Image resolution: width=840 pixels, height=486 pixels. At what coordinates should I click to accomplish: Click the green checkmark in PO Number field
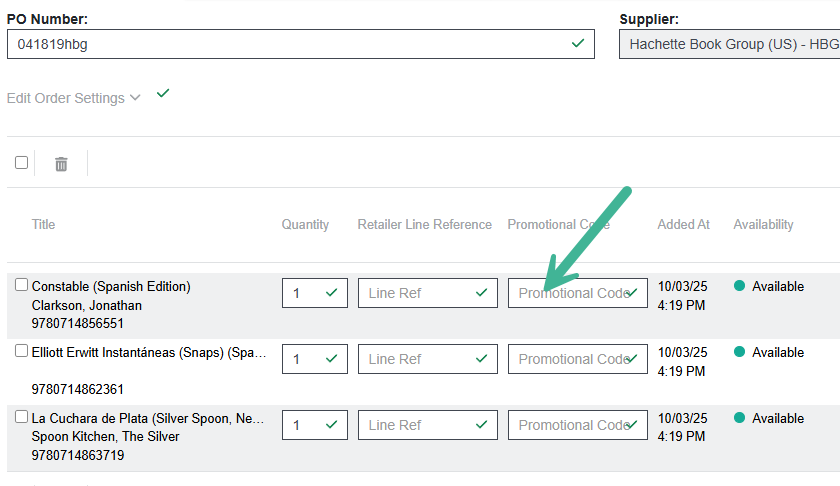point(577,44)
